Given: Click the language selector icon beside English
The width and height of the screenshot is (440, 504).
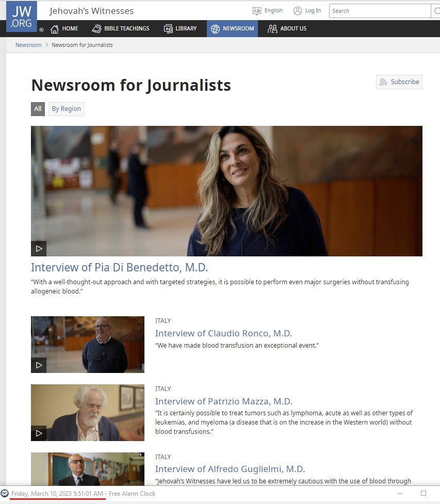Looking at the screenshot, I should (256, 11).
